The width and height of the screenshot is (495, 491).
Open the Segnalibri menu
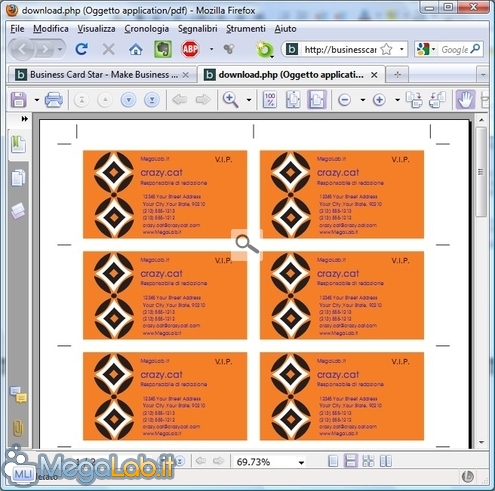(198, 29)
